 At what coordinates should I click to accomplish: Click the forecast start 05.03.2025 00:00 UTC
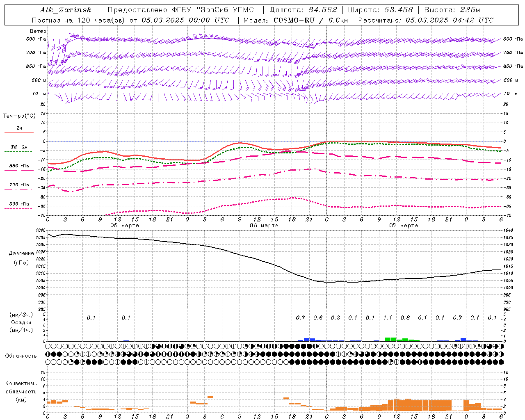click(185, 20)
